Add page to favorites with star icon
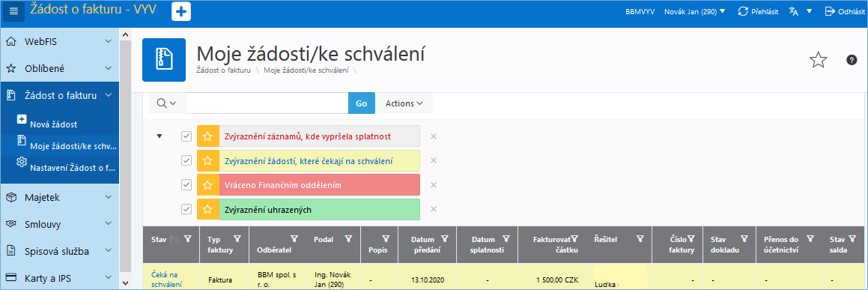The height and width of the screenshot is (290, 868). [x=818, y=60]
